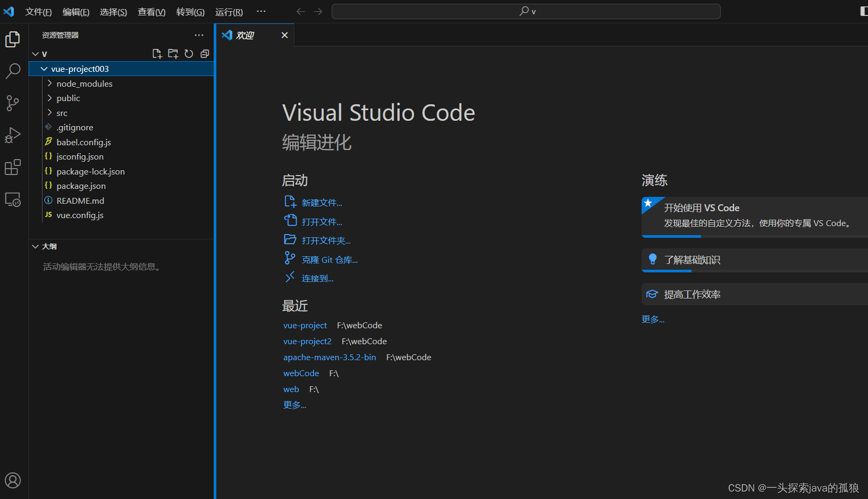Click 更多... under walkthroughs
Image resolution: width=868 pixels, height=499 pixels.
coord(653,319)
